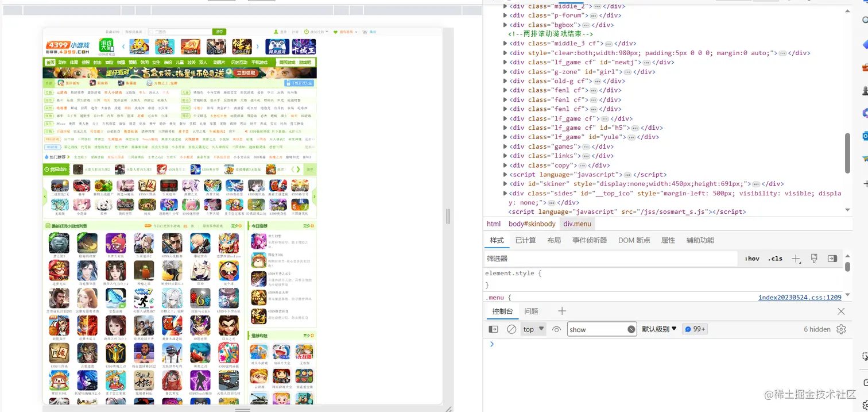This screenshot has width=868, height=412.
Task: Click the 4399 page search input box
Action: (x=180, y=32)
